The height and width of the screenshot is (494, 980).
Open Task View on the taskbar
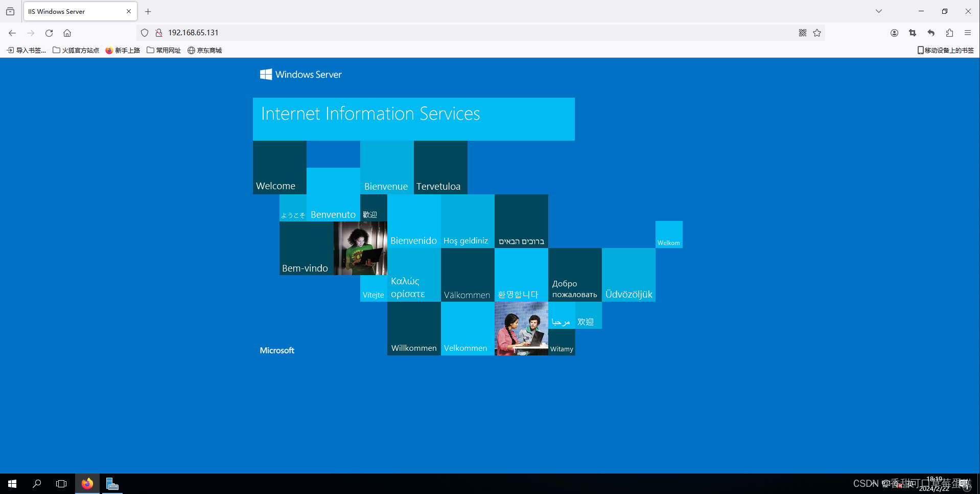click(x=61, y=484)
